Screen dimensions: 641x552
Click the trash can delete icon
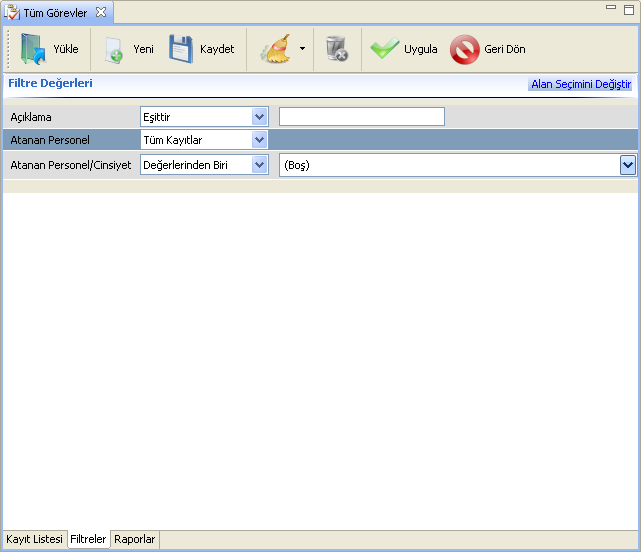[337, 49]
